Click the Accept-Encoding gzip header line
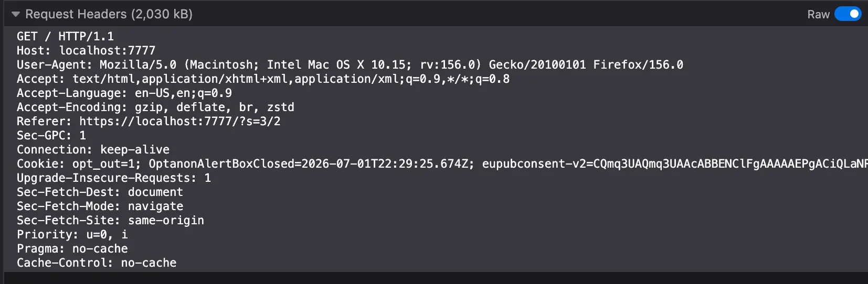The height and width of the screenshot is (284, 868). [x=155, y=107]
